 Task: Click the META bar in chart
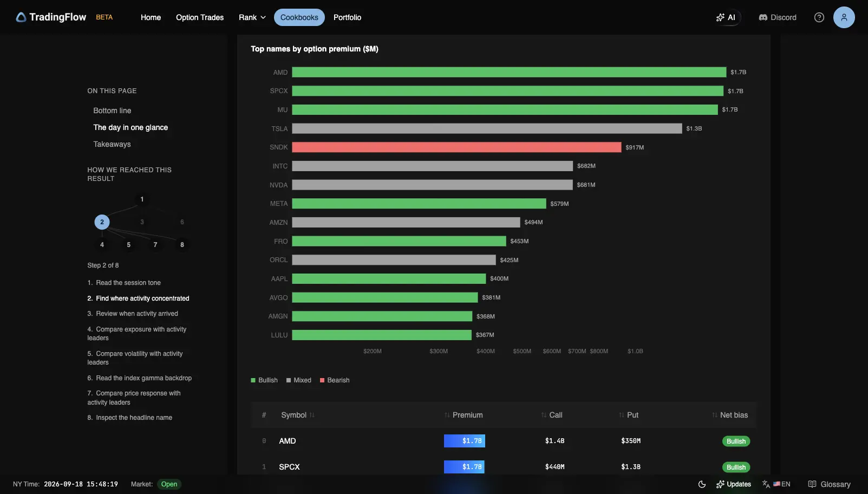tap(419, 204)
